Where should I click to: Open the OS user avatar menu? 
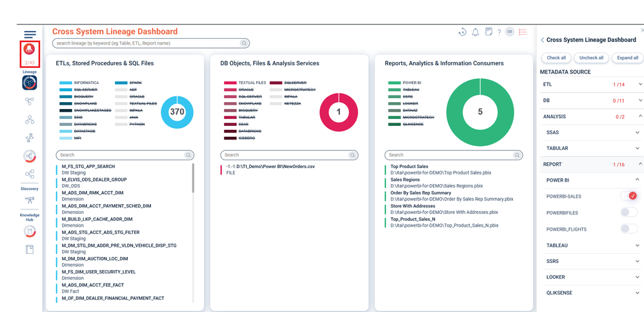pos(510,32)
